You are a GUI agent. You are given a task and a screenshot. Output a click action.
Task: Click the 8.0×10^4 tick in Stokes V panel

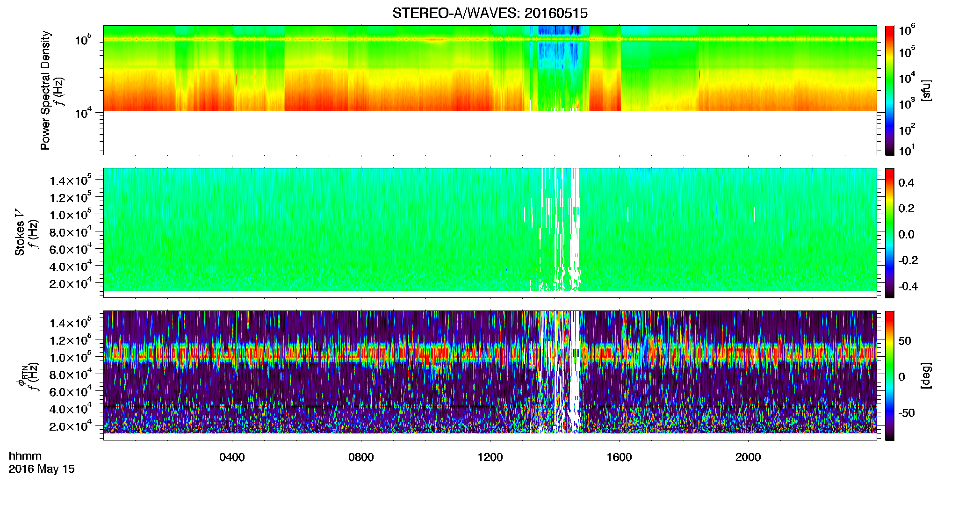pos(71,232)
